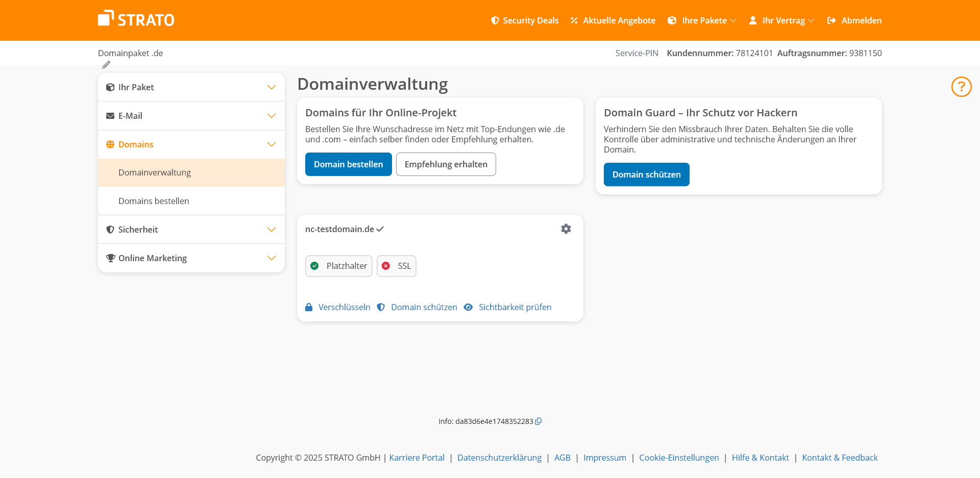Click the SSL status badge
The image size is (980, 478).
[x=397, y=266]
